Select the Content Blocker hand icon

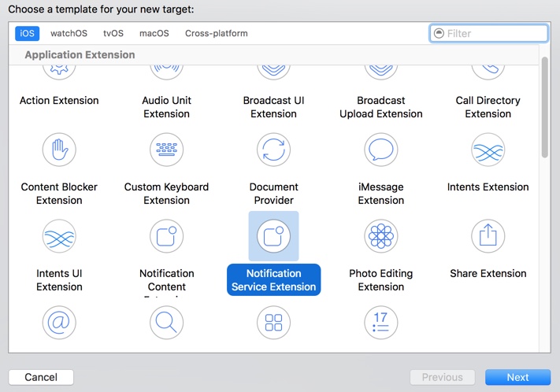tap(59, 150)
